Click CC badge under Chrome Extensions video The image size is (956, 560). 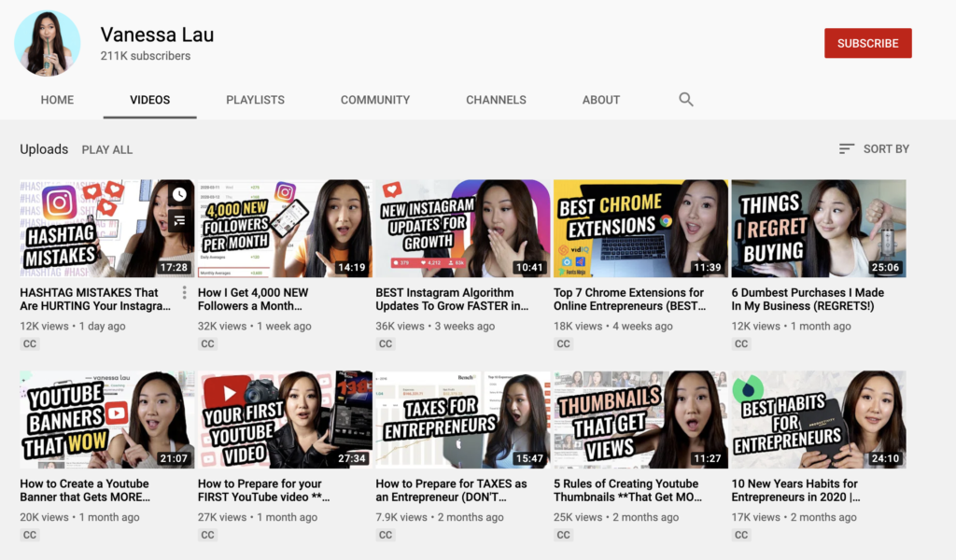[x=563, y=343]
